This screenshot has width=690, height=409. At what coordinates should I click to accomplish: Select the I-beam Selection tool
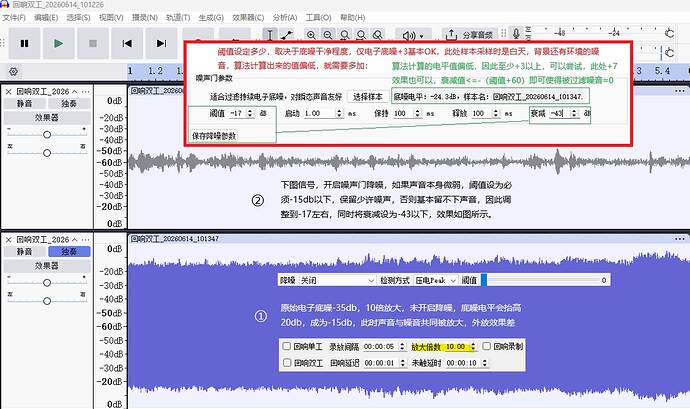click(x=270, y=35)
